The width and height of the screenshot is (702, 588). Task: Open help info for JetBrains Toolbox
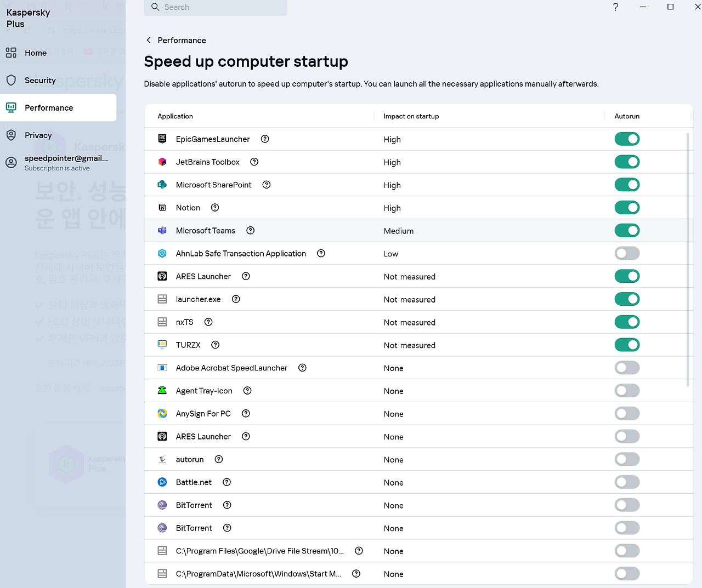pos(254,162)
